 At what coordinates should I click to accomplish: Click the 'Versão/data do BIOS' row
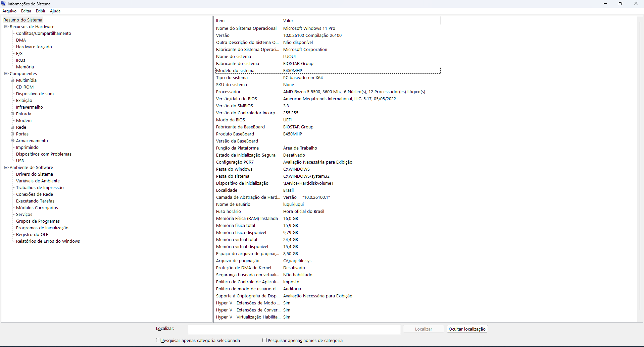[328, 99]
